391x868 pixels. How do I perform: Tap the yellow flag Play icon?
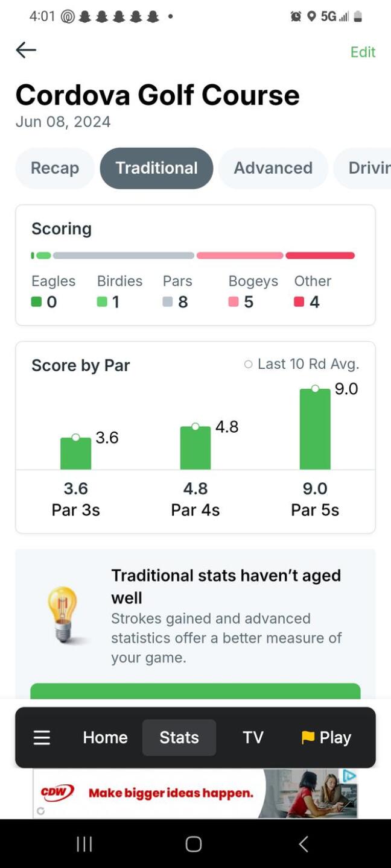(308, 737)
